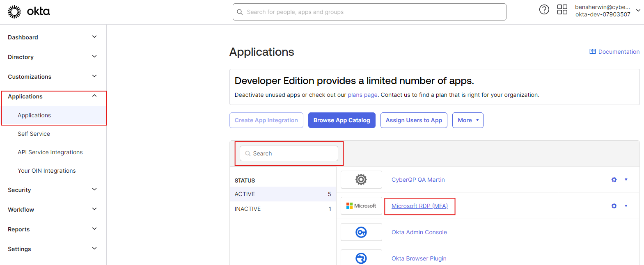Click the bensherwin account email
Image resolution: width=644 pixels, height=265 pixels.
coord(603,7)
